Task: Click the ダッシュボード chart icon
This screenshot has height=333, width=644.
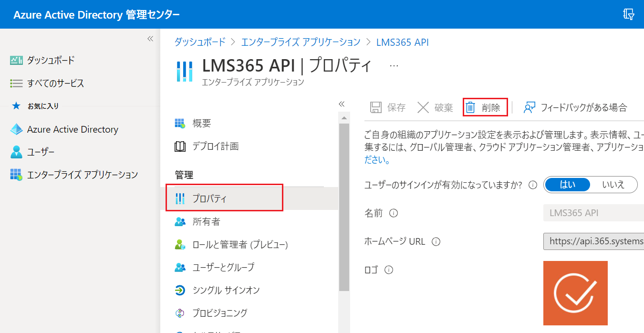Action: tap(16, 60)
